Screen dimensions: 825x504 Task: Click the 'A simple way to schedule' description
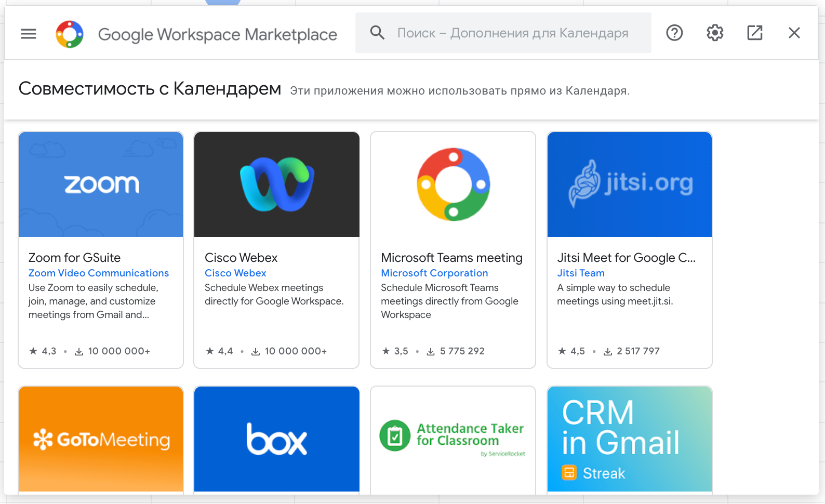(x=615, y=295)
